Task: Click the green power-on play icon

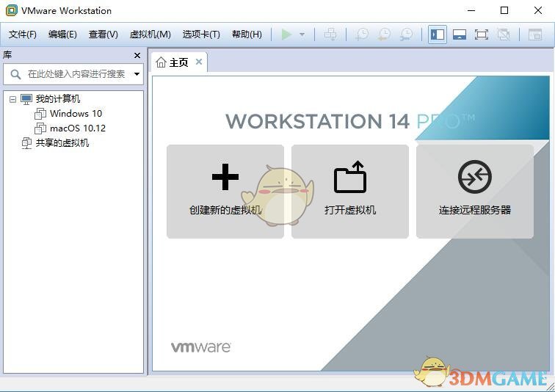Action: coord(286,35)
